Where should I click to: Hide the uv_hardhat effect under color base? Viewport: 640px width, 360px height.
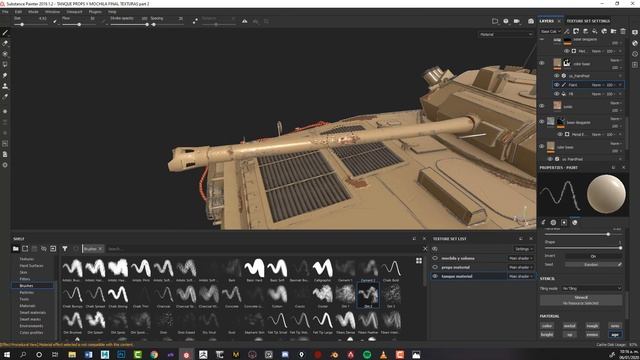(x=556, y=76)
